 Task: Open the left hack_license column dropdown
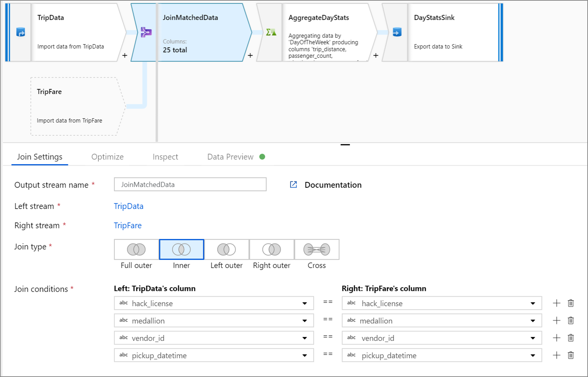coord(304,303)
